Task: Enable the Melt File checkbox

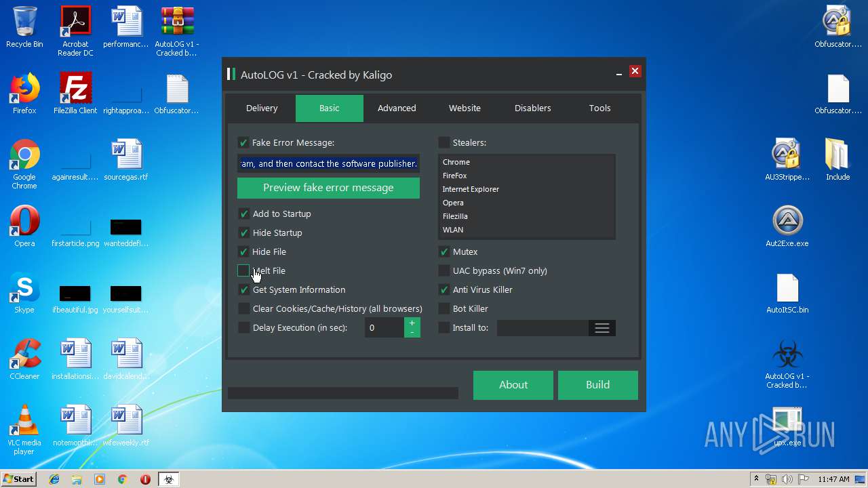Action: 243,270
